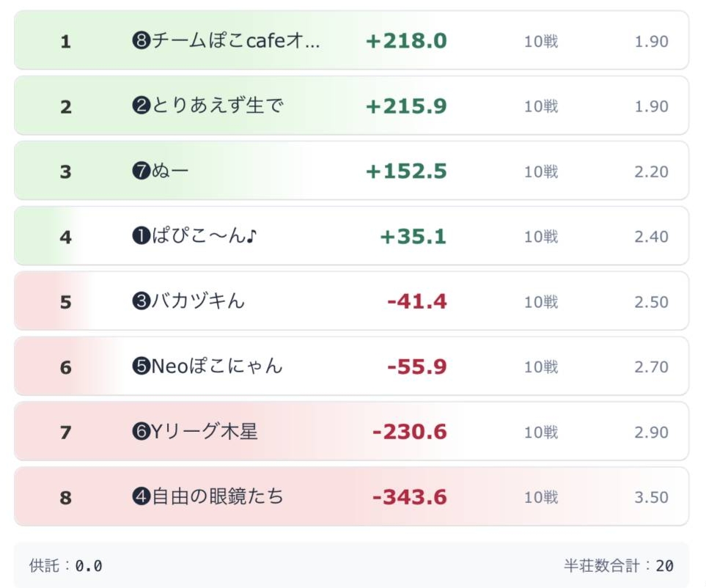Image resolution: width=706 pixels, height=588 pixels.
Task: Click the 半荘数合計 total of 20
Action: click(x=664, y=566)
